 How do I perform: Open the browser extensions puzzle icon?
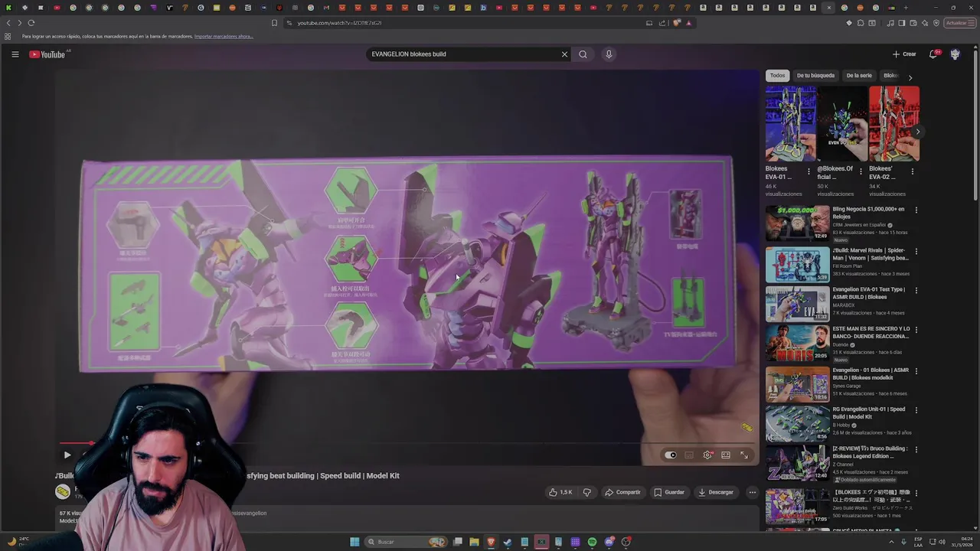tap(860, 23)
